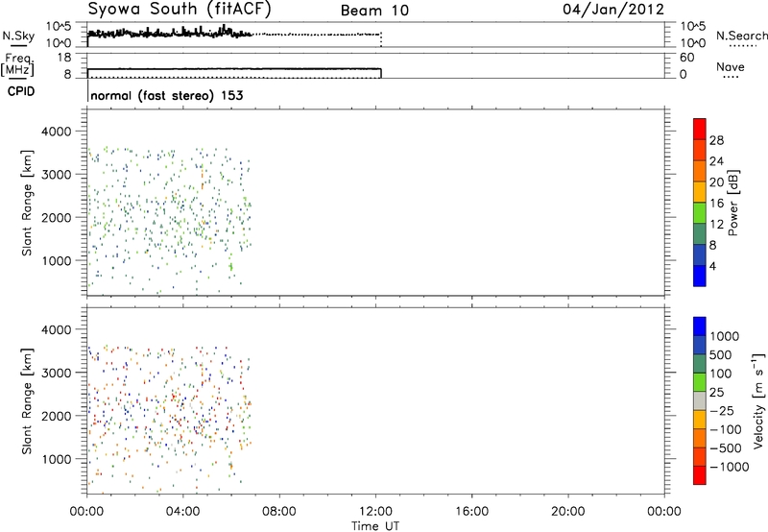This screenshot has height=532, width=768.
Task: Click the Velocity segment between -500 and -100
Action: pos(700,438)
